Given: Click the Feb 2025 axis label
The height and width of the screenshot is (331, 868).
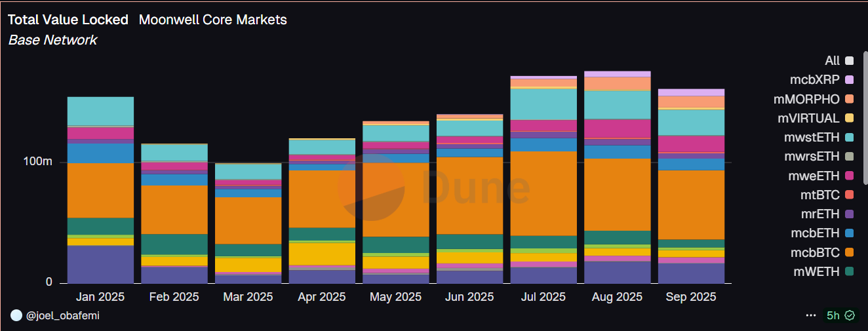Looking at the screenshot, I should point(174,297).
